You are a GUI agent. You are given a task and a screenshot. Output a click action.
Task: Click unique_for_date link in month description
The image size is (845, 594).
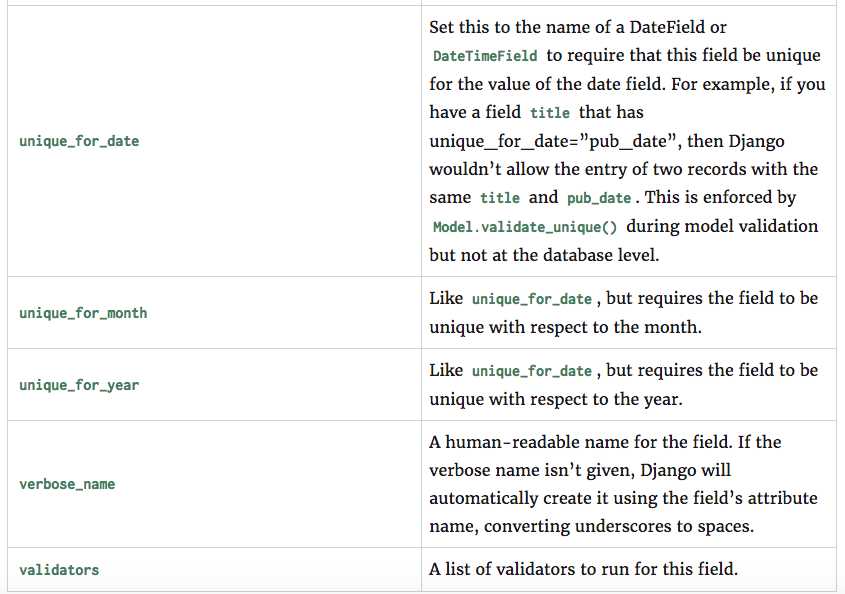[x=532, y=299]
